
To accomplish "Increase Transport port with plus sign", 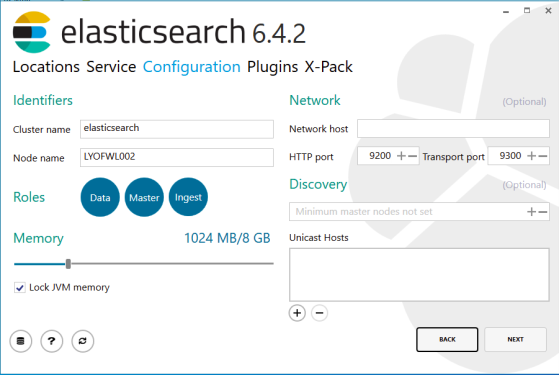I will point(532,156).
